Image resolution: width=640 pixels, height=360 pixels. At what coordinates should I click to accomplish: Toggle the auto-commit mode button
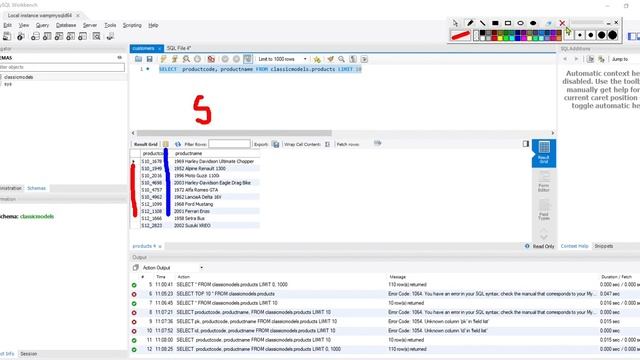tap(248, 59)
